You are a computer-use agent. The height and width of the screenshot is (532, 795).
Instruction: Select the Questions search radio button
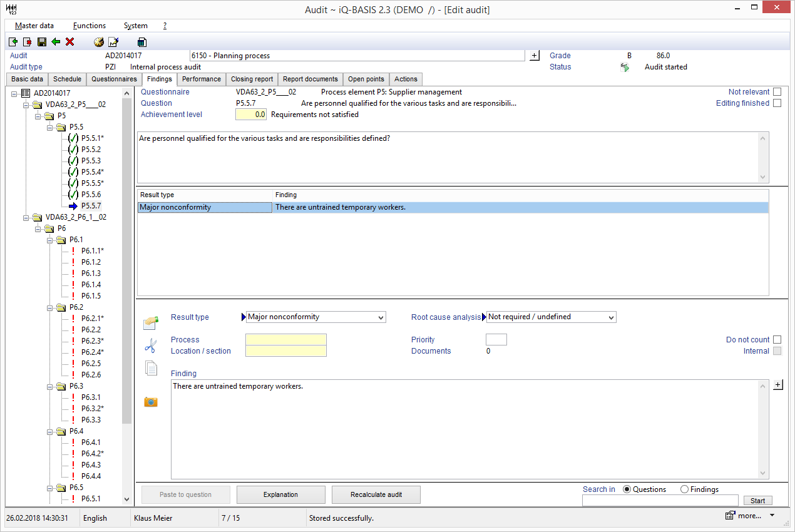[x=627, y=489]
